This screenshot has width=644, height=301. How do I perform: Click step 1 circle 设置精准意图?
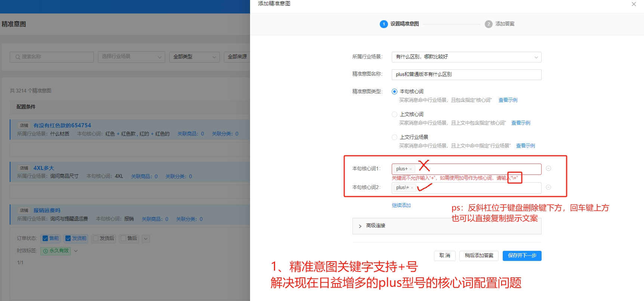coord(383,24)
